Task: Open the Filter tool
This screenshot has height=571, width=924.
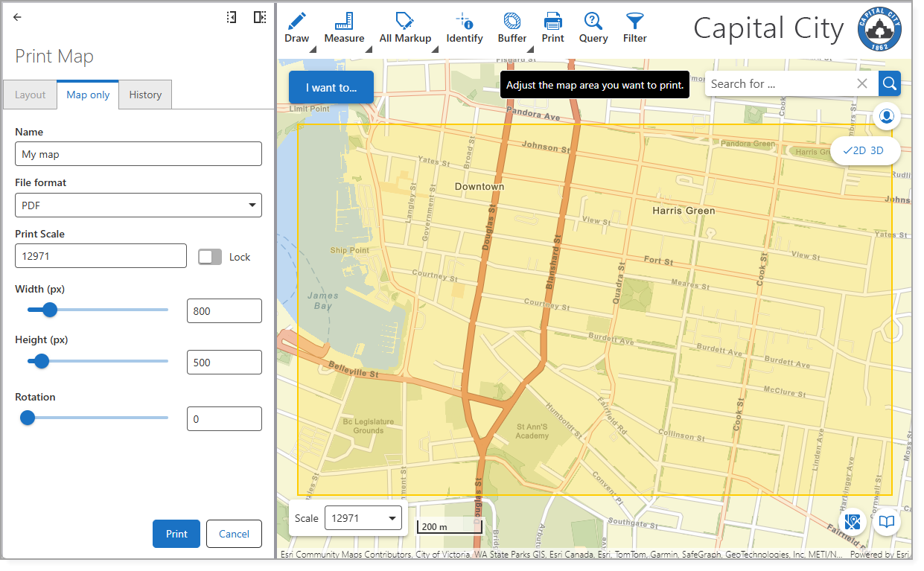Action: [635, 28]
